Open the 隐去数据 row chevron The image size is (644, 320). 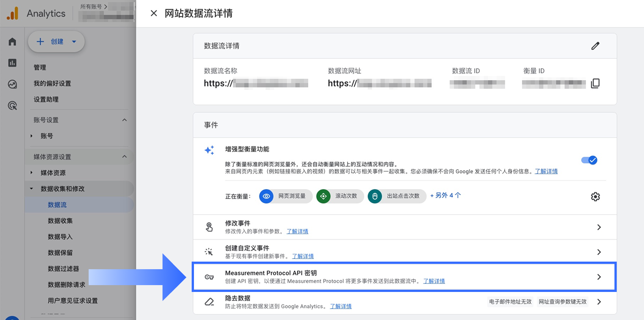[599, 302]
